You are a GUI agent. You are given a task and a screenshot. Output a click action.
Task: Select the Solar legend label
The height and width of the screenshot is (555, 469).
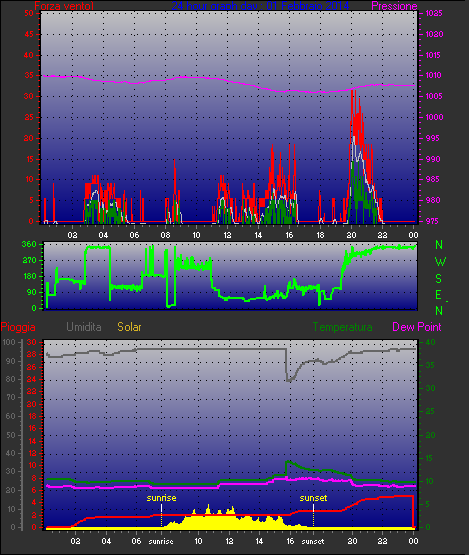tap(129, 327)
